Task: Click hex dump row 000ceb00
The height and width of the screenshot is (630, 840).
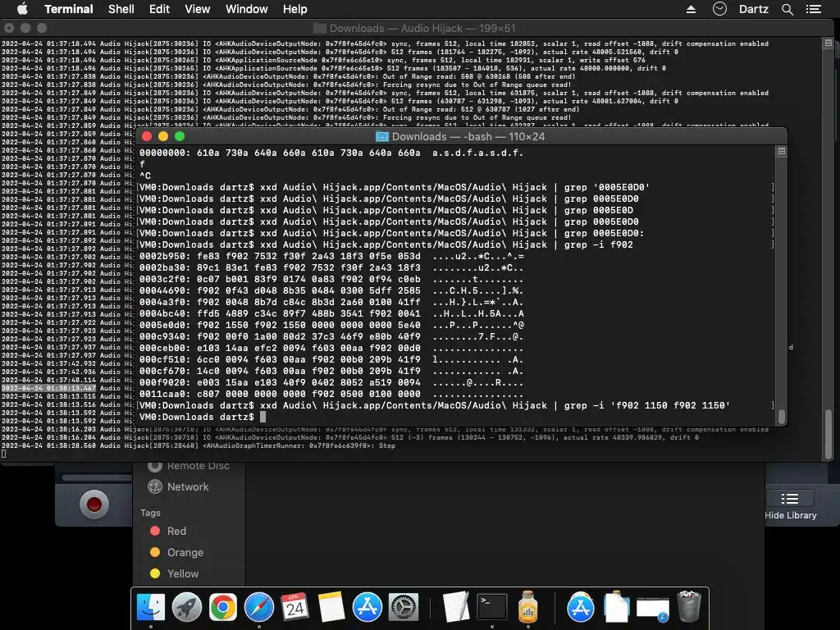Action: pos(331,348)
